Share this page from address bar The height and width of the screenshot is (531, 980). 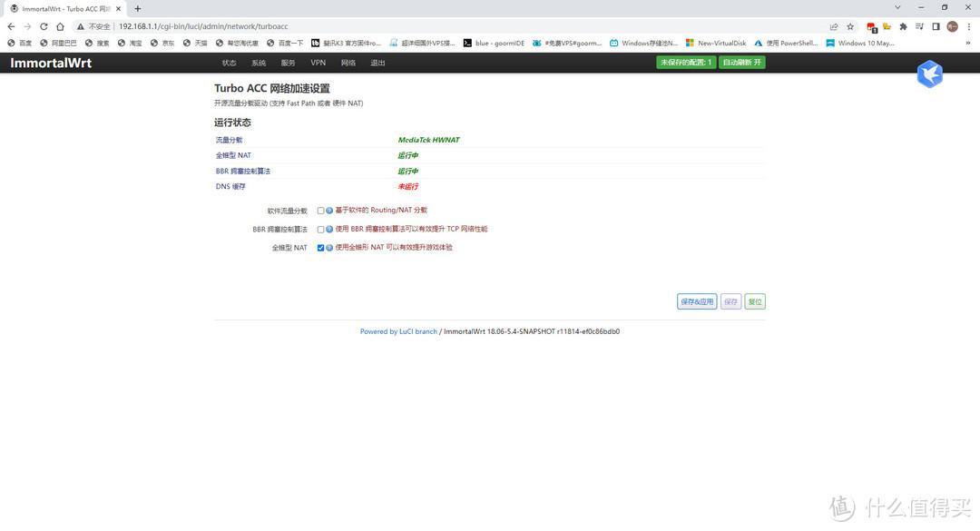(x=834, y=27)
